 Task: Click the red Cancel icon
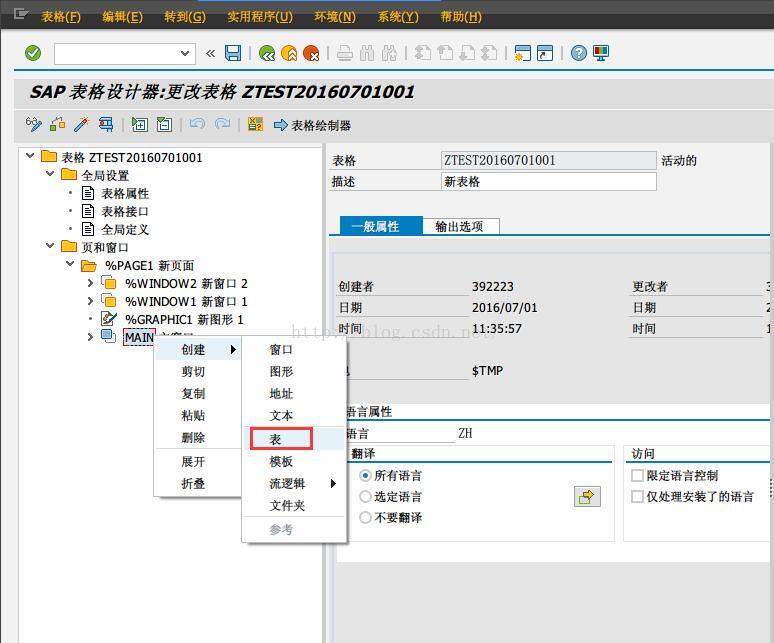pos(311,53)
